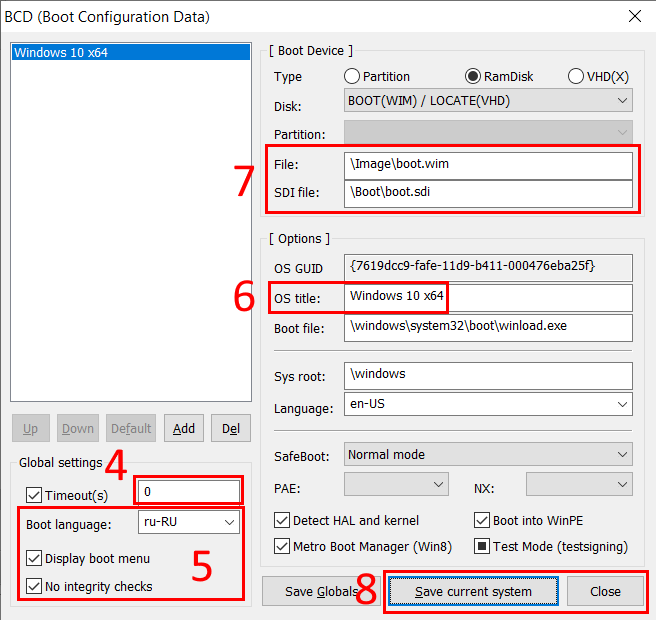Click the Boot file path field

tap(488, 328)
